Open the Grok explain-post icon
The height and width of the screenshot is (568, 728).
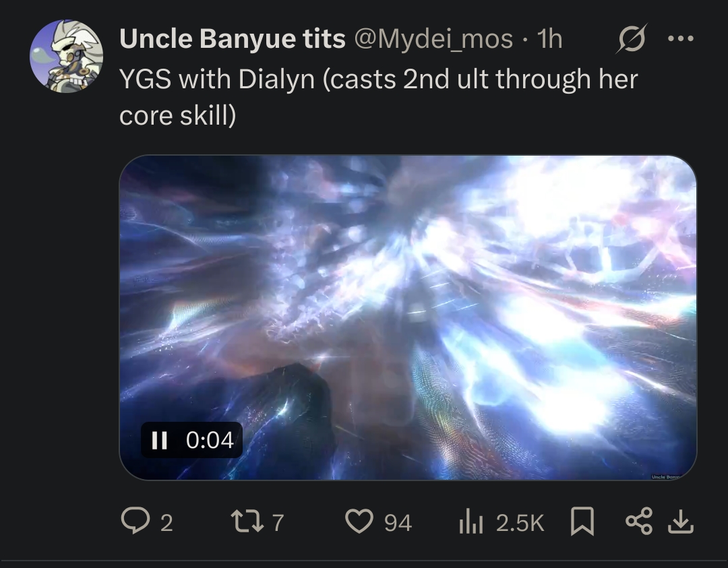pos(632,38)
